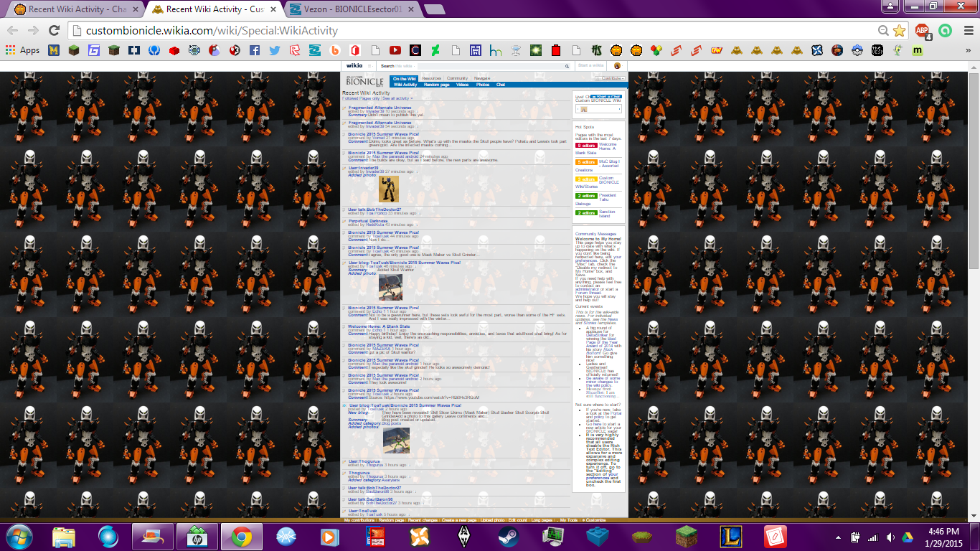Open the Twitter bookmark icon
The height and width of the screenshot is (551, 980).
274,50
